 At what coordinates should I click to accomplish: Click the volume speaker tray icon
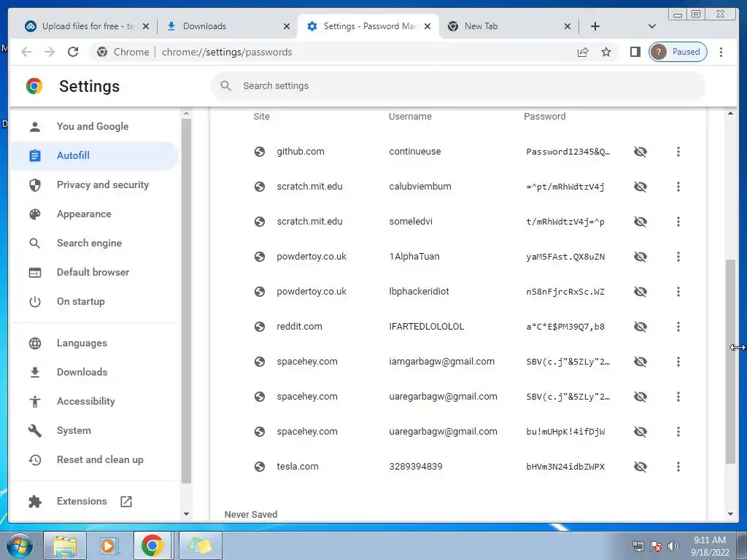pos(673,546)
